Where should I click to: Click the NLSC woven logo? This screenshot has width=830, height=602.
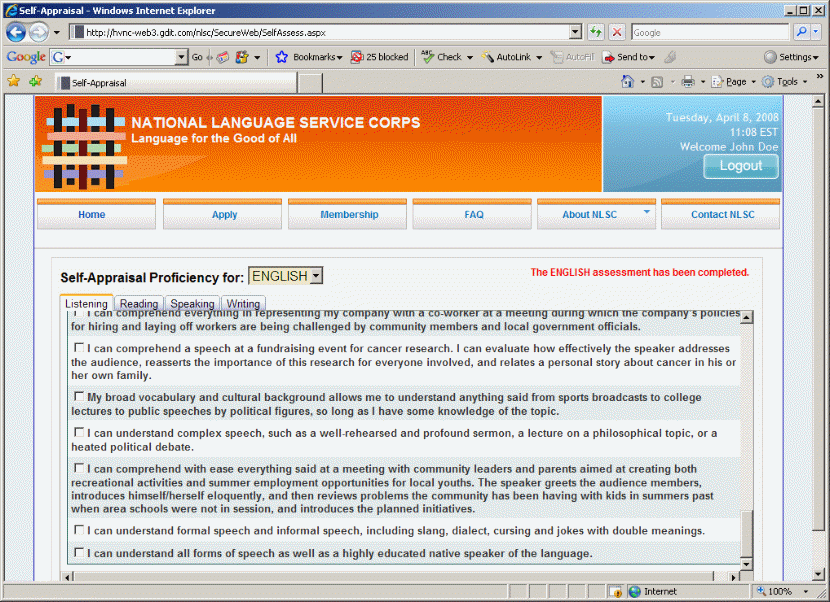[x=84, y=146]
